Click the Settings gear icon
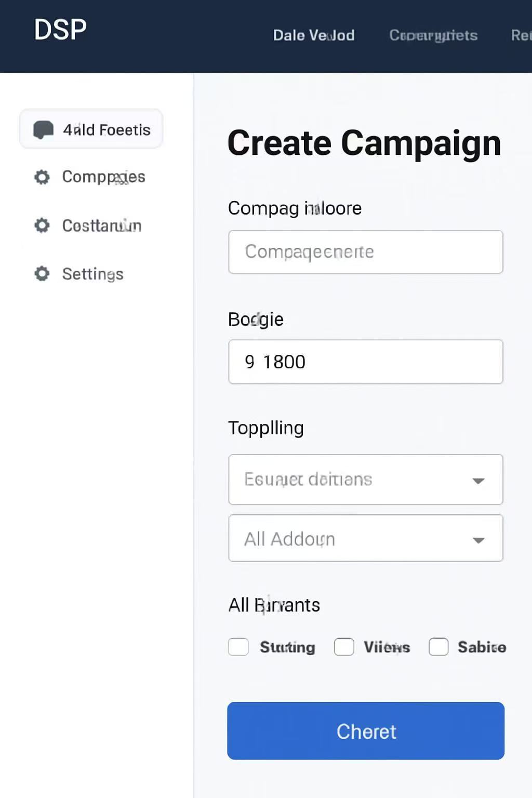Screen dimensions: 532x798 click(42, 274)
